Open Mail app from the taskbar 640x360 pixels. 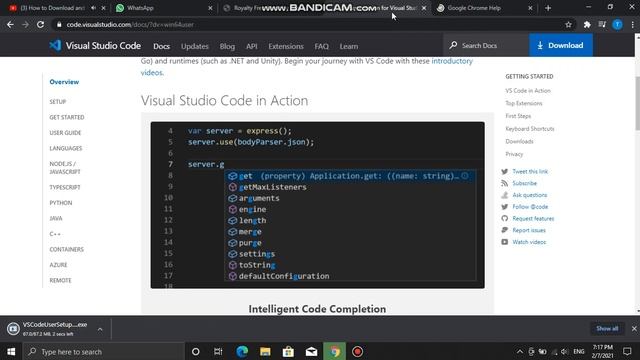click(x=311, y=351)
